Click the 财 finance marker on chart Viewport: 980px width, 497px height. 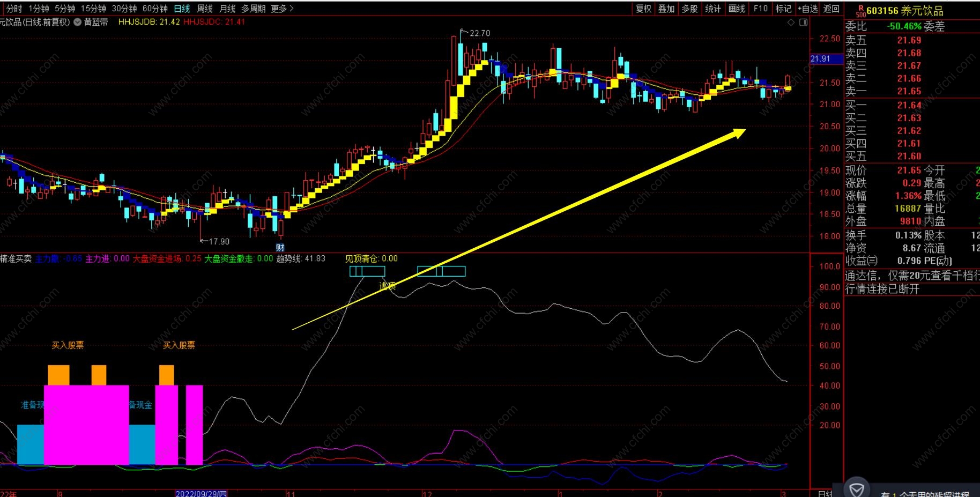click(x=280, y=247)
